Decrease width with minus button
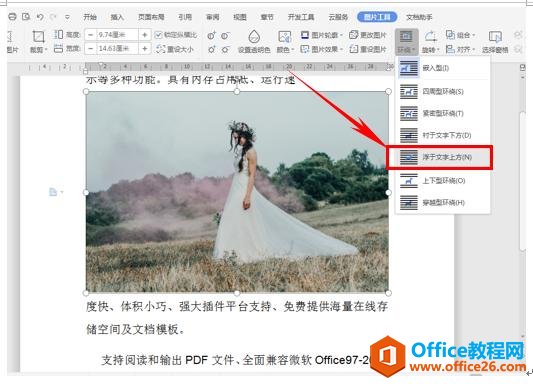This screenshot has width=533, height=384. (90, 49)
